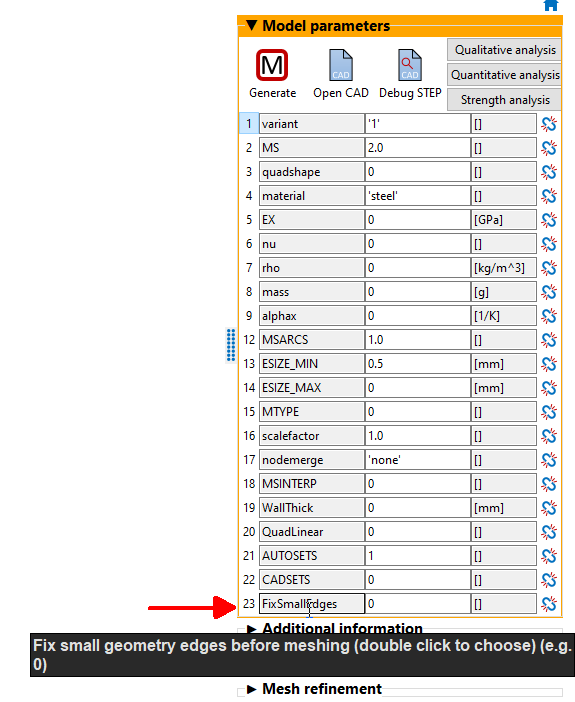
Task: Click link icon beside material row
Action: (x=549, y=196)
